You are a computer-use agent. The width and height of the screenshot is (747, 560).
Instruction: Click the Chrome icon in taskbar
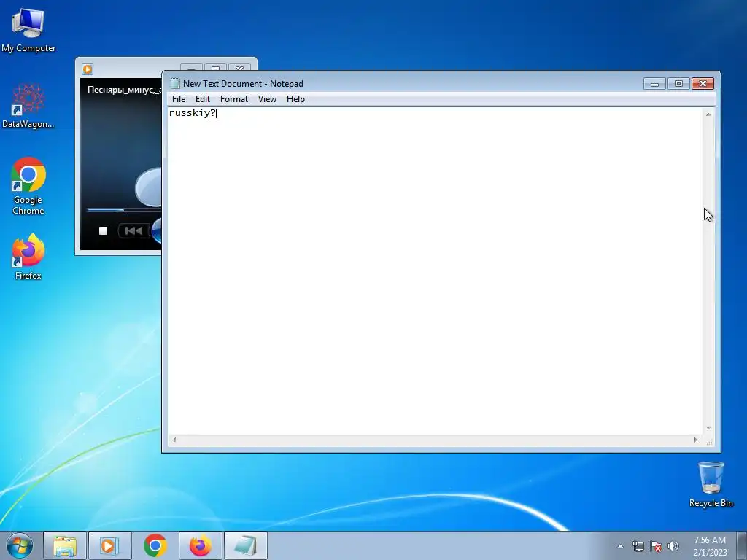tap(155, 545)
